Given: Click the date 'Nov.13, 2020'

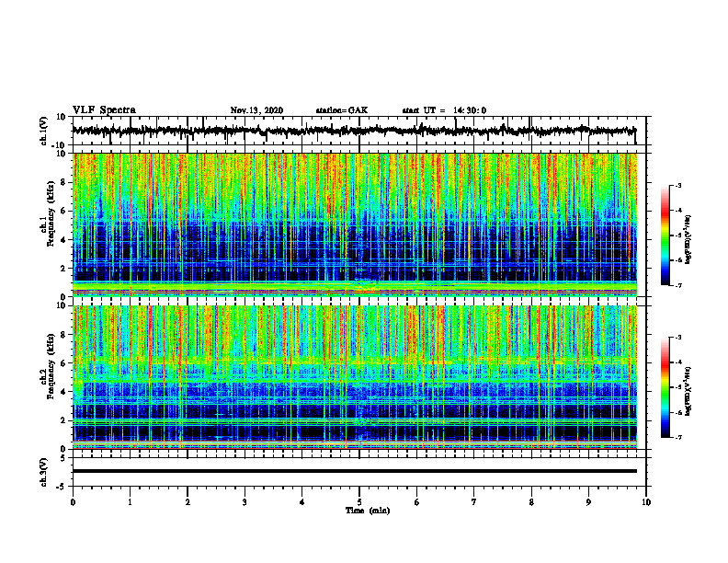Looking at the screenshot, I should (x=256, y=110).
